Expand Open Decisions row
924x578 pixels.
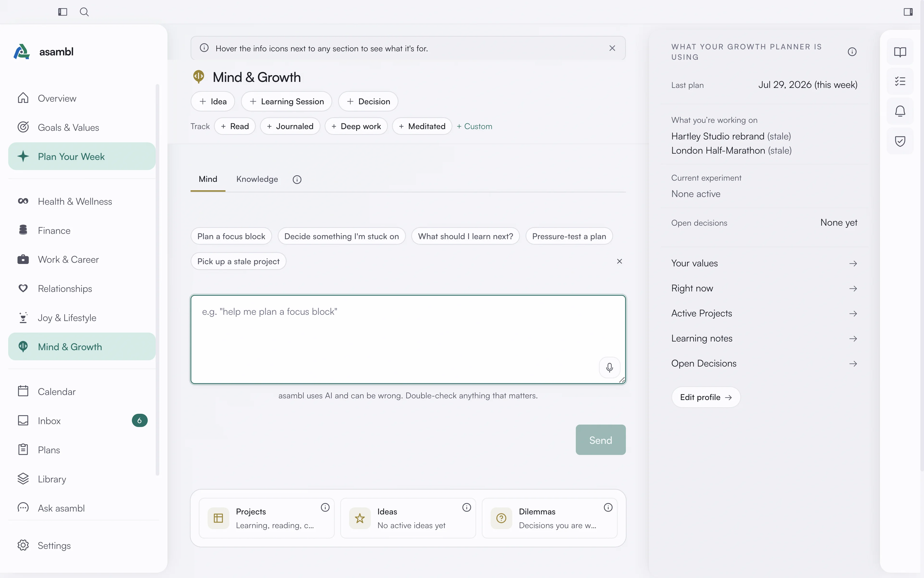(764, 364)
